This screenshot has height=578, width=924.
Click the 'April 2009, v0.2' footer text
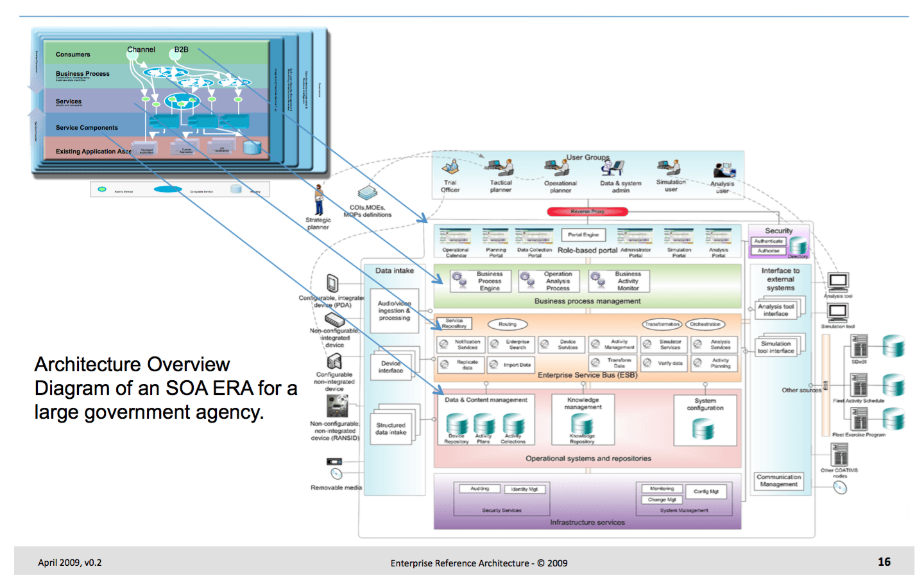click(70, 563)
